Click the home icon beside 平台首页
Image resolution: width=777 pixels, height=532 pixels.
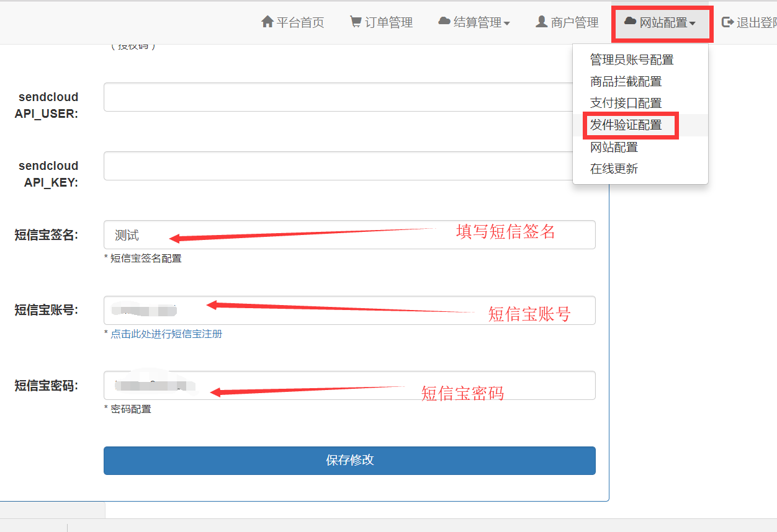tap(267, 22)
